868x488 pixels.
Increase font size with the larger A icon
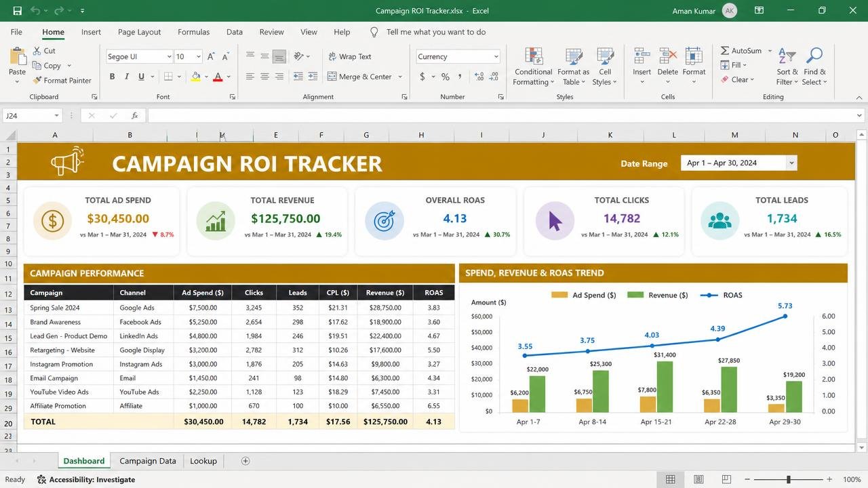coord(211,57)
